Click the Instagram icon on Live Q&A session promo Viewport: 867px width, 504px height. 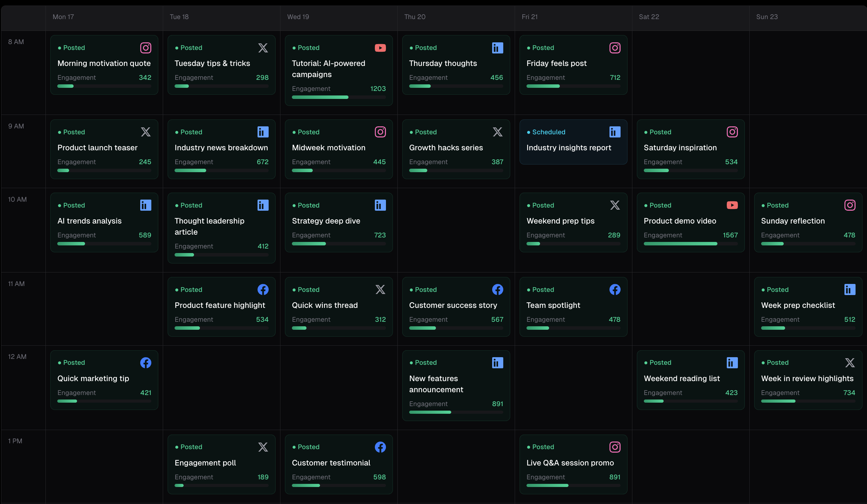[x=614, y=447]
